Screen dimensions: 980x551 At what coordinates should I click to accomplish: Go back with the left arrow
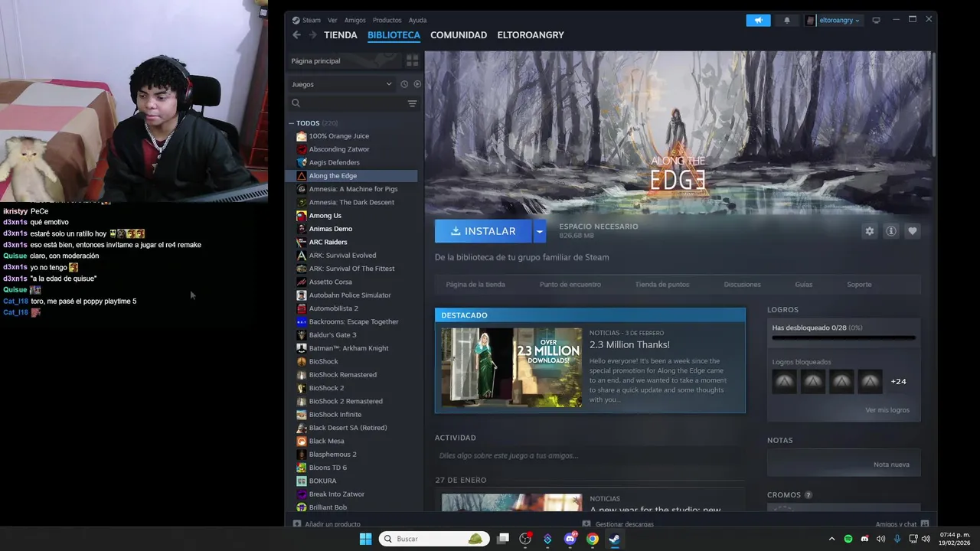tap(296, 35)
